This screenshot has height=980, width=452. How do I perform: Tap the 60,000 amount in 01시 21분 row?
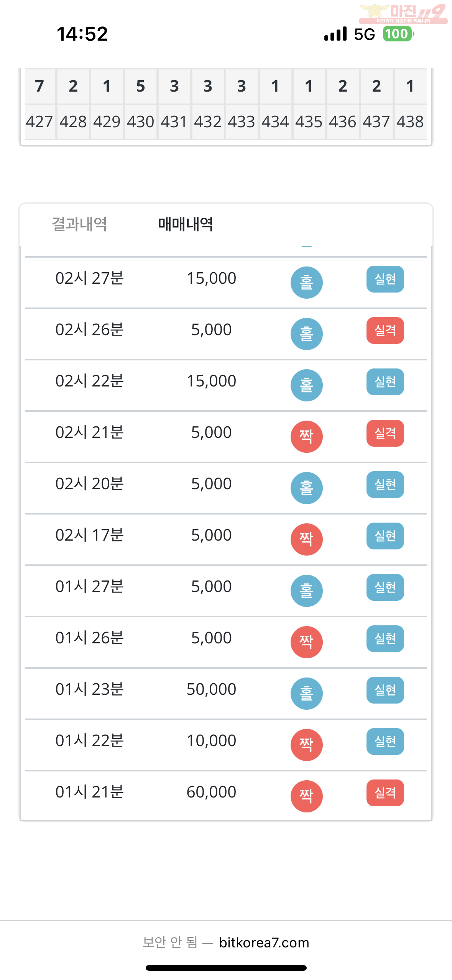[x=211, y=792]
